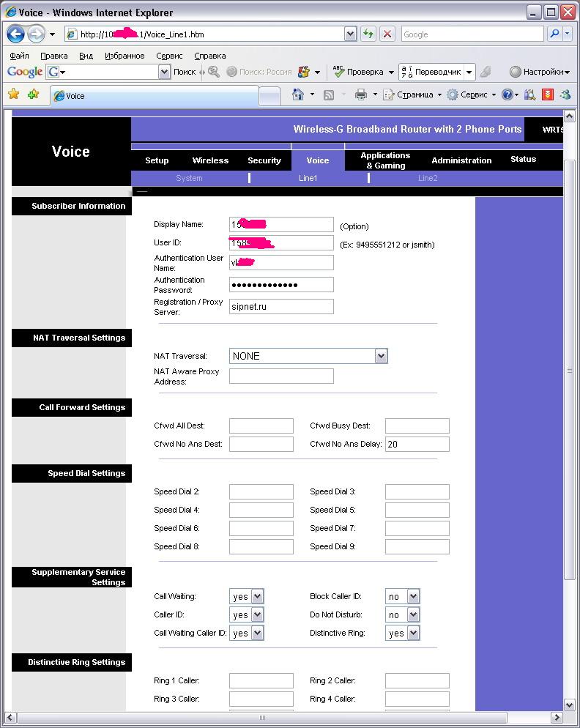Click the Stop loading red X icon

(x=387, y=34)
